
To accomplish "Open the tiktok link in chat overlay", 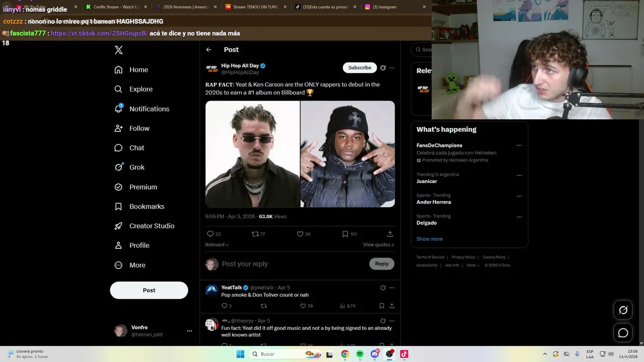I will 99,33.
